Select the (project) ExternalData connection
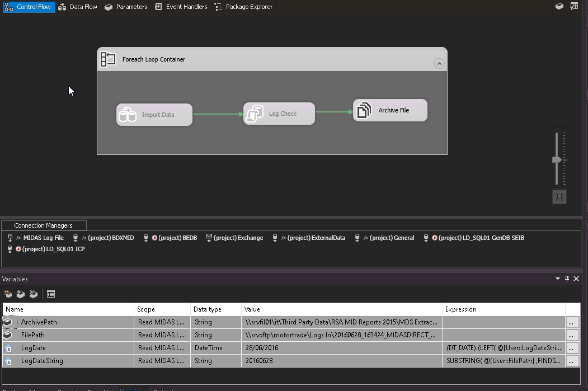The width and height of the screenshot is (588, 391). click(x=309, y=238)
